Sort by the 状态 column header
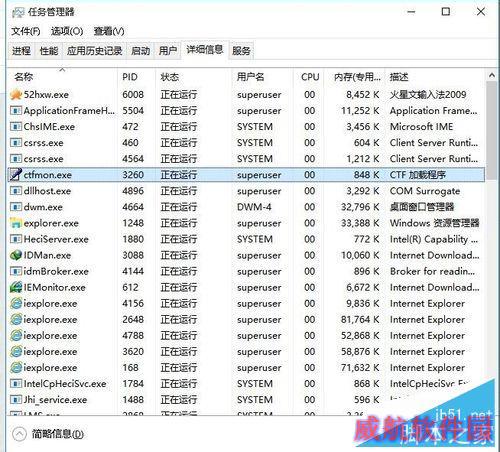This screenshot has height=452, width=500. tap(193, 77)
